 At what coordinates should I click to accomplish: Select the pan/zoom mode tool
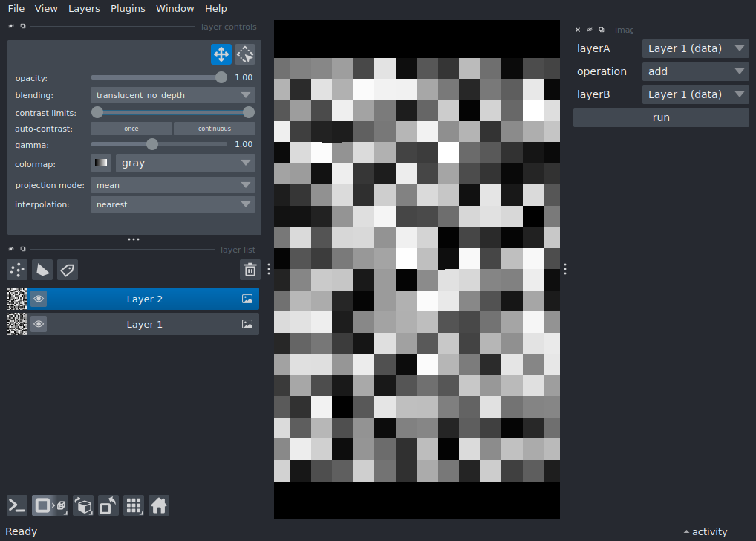pyautogui.click(x=221, y=54)
